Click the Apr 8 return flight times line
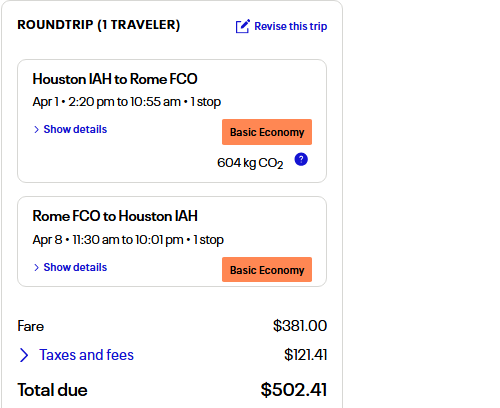Screen dimensions: 500x408 [x=128, y=240]
